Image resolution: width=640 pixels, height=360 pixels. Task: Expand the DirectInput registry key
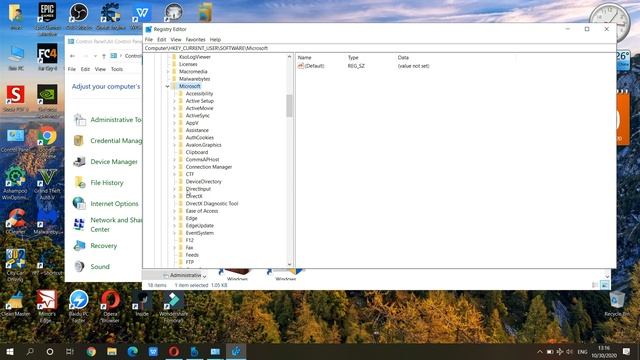(x=174, y=189)
